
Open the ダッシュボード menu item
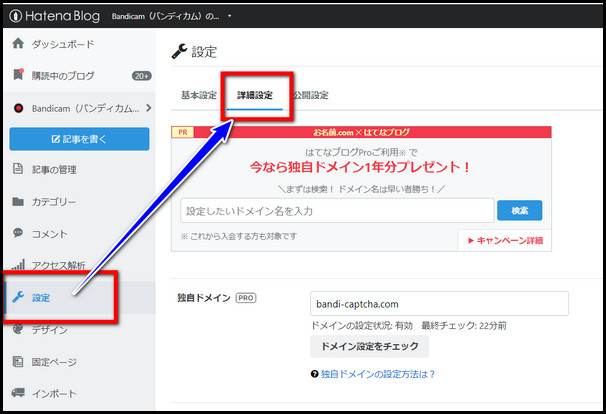click(63, 44)
